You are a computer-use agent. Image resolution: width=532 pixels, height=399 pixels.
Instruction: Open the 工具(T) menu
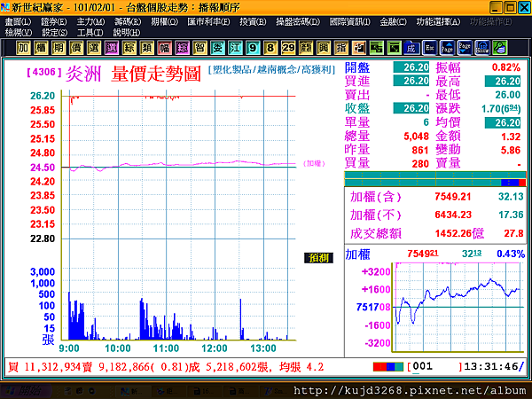point(90,33)
